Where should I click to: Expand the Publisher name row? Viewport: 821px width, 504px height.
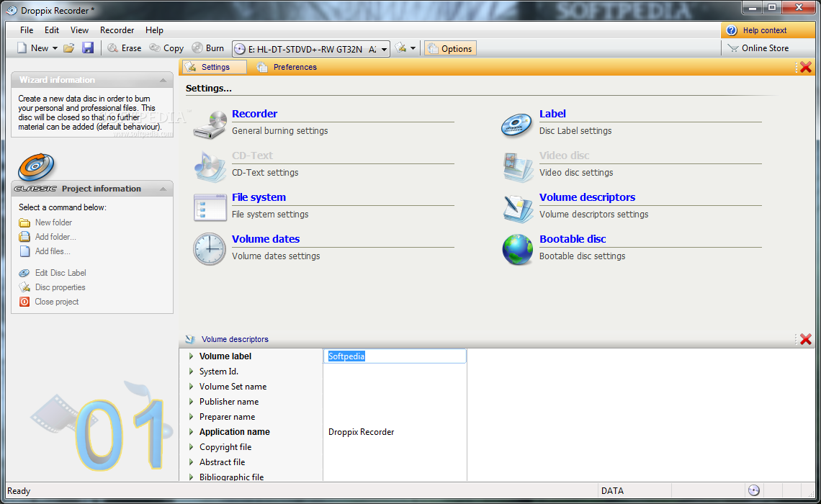click(191, 402)
